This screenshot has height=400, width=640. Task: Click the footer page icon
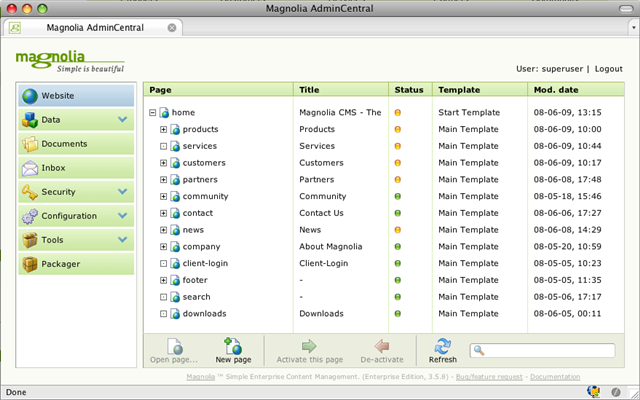[175, 280]
